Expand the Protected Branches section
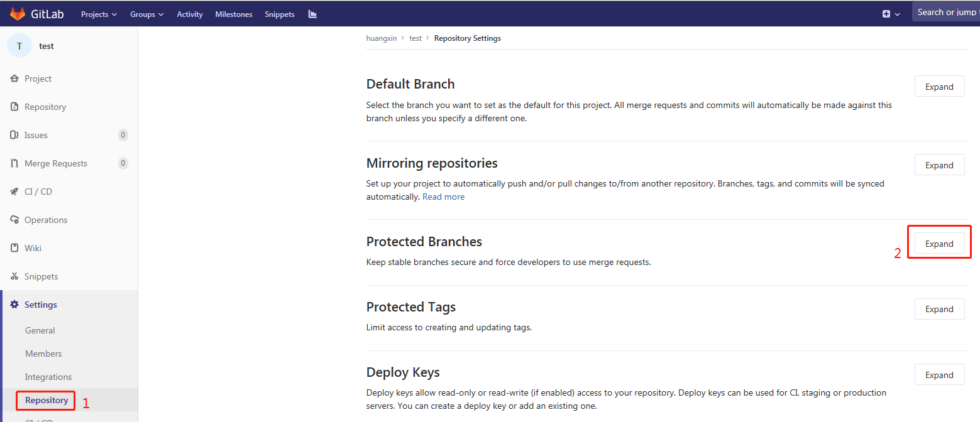The width and height of the screenshot is (980, 422). coord(939,244)
